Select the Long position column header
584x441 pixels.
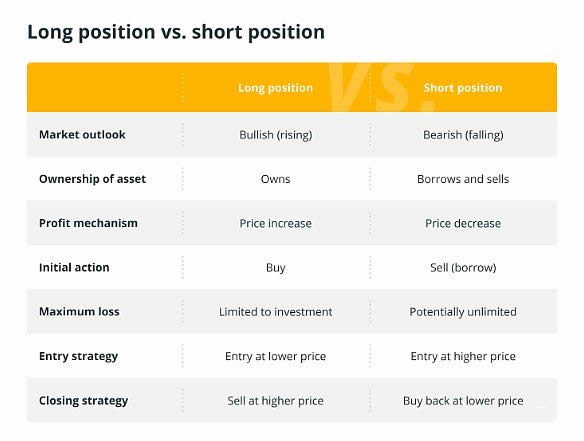click(276, 88)
